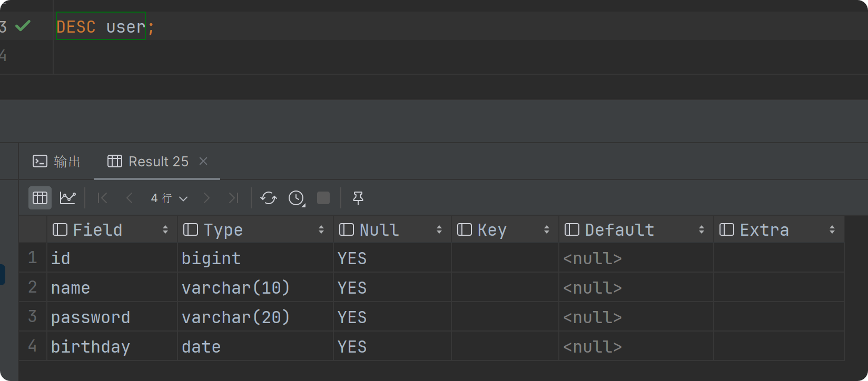868x381 pixels.
Task: Jump to last page of results
Action: click(x=233, y=198)
